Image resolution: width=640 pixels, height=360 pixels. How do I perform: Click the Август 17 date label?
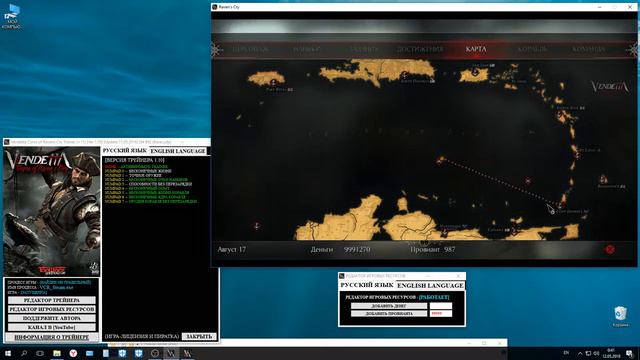coord(231,249)
